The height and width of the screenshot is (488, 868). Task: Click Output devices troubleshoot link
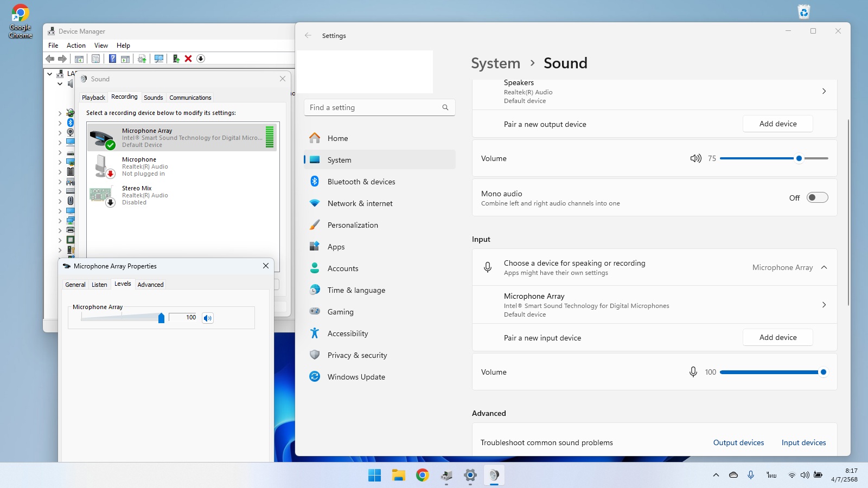coord(738,442)
